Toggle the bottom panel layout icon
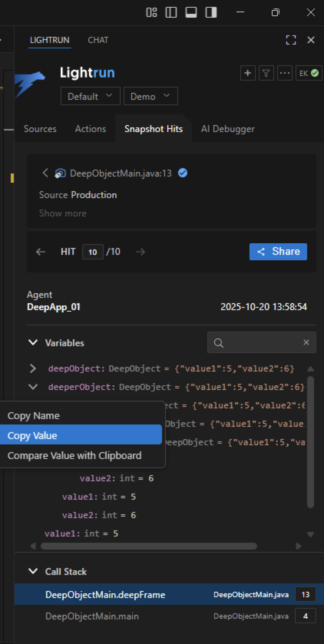The image size is (324, 644). point(191,13)
